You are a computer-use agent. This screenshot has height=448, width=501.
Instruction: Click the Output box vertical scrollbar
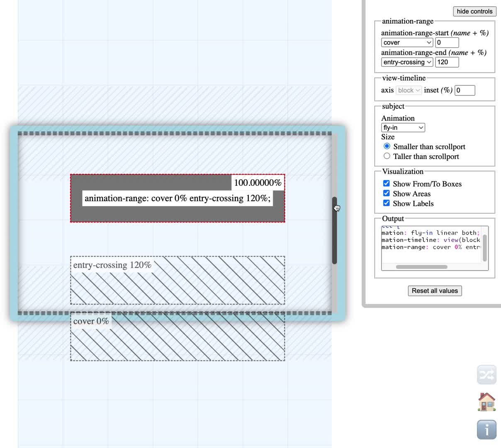(484, 248)
